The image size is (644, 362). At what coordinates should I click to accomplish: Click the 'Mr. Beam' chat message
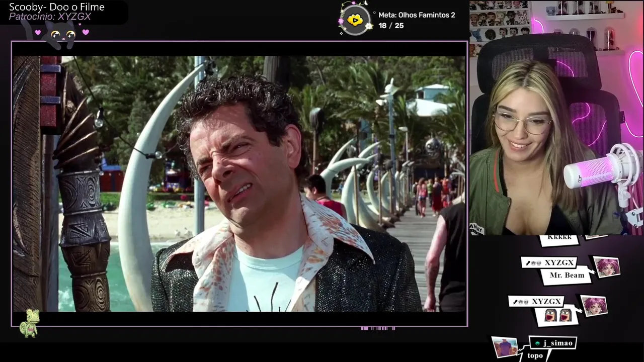567,275
